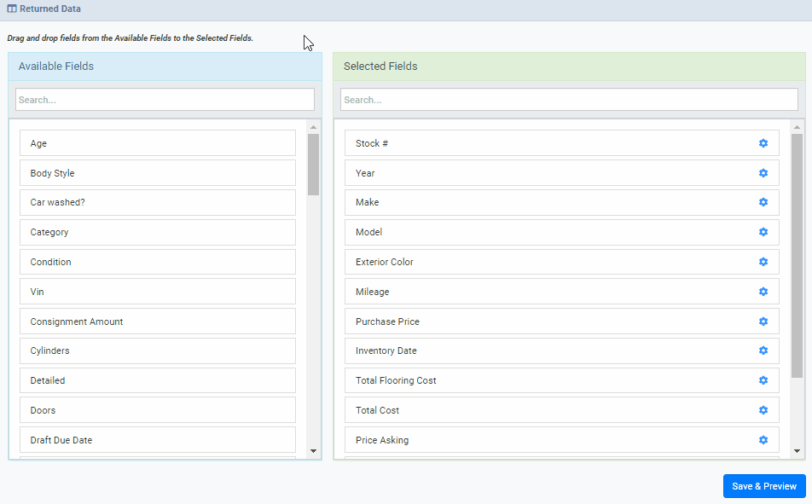Click the gear icon for Stock #

[763, 143]
